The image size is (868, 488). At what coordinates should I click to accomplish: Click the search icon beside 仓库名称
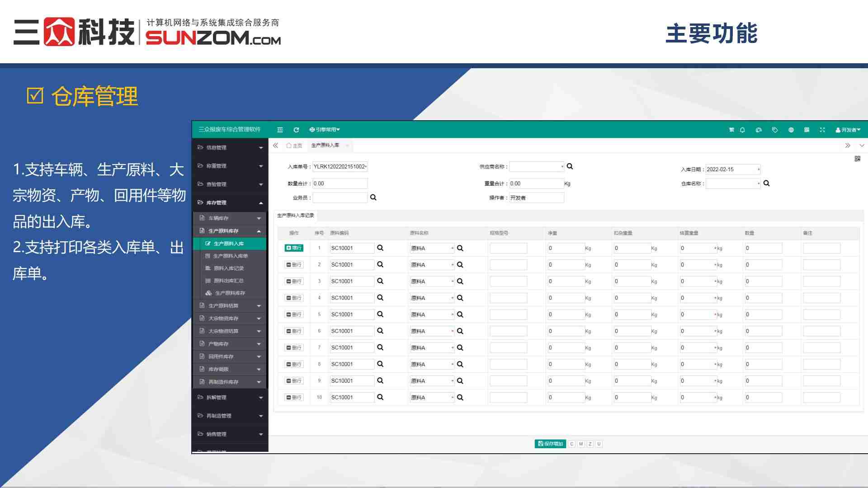tap(766, 183)
